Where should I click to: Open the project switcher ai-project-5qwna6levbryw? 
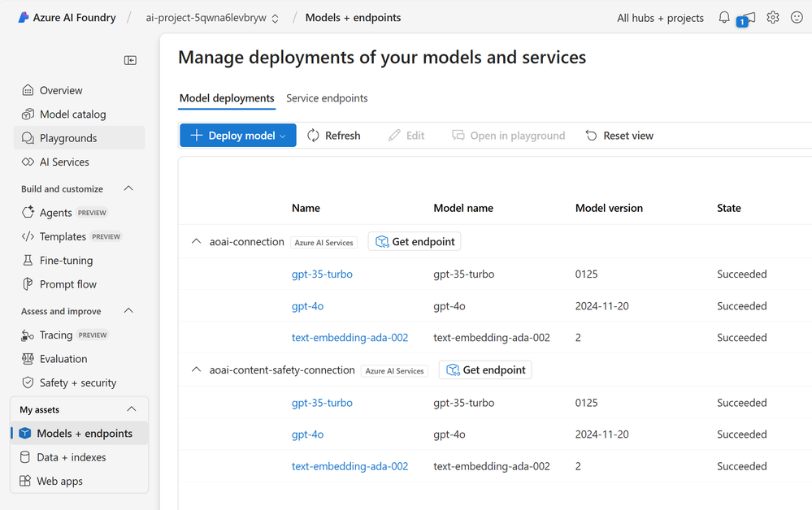point(212,18)
